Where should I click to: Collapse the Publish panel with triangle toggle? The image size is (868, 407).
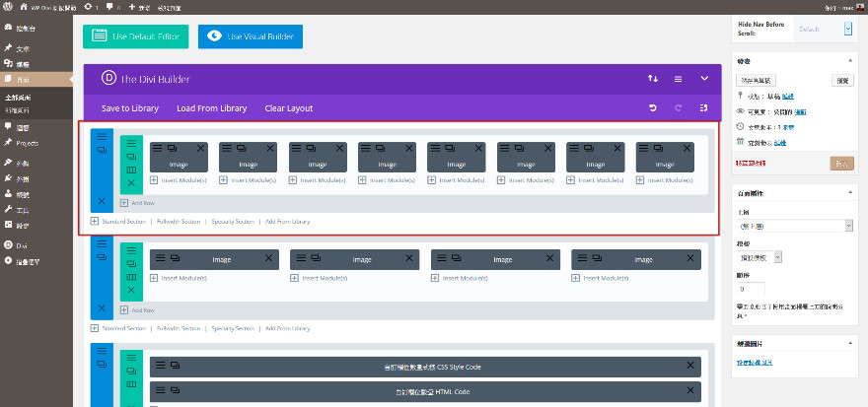[x=849, y=61]
